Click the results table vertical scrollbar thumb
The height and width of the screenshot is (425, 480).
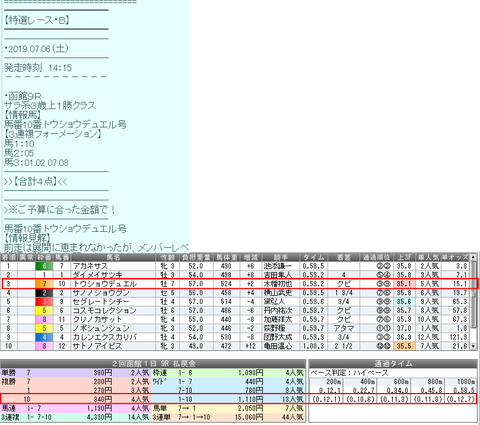tap(473, 294)
